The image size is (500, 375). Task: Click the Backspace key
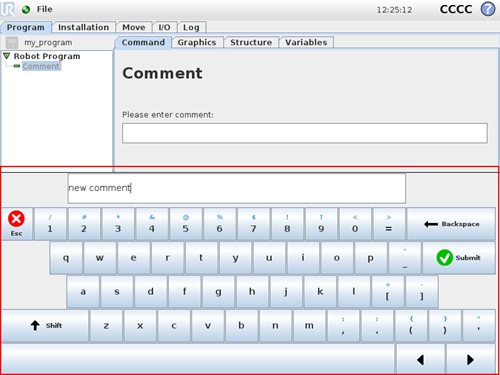(x=451, y=224)
